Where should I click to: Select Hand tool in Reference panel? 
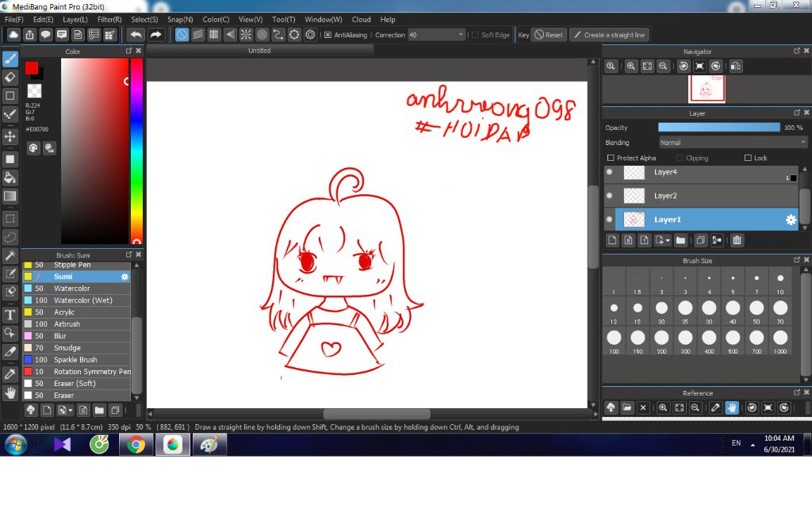tap(732, 408)
